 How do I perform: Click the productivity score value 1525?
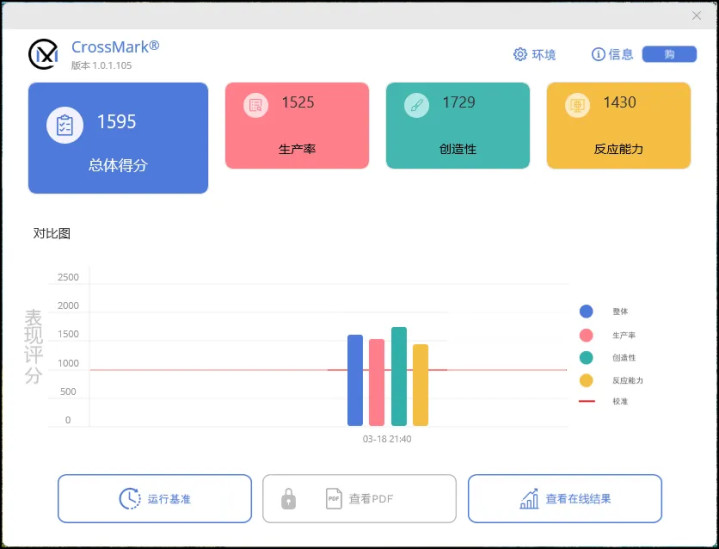298,102
